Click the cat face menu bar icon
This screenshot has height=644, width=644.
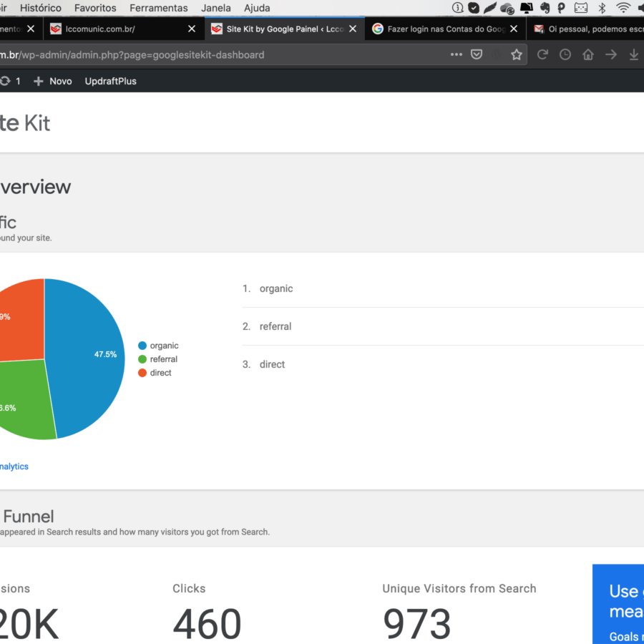click(581, 8)
